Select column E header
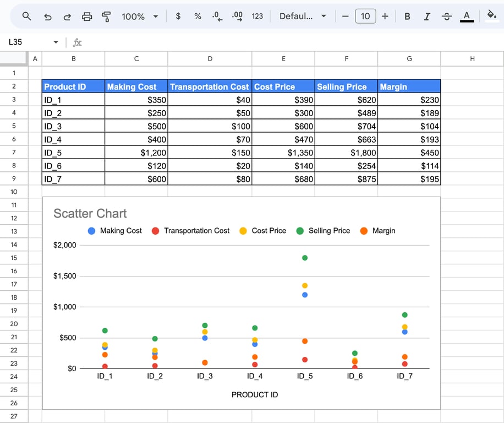Screen dimensions: 504x423 (283, 59)
